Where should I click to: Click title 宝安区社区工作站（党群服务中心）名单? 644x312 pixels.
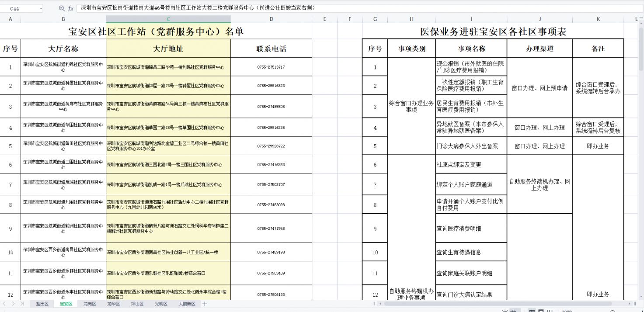(156, 31)
